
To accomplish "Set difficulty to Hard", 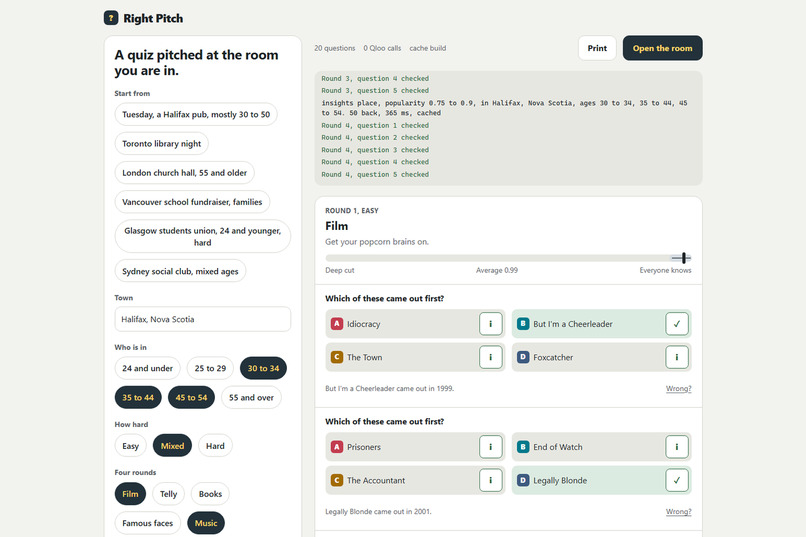I will (x=215, y=446).
